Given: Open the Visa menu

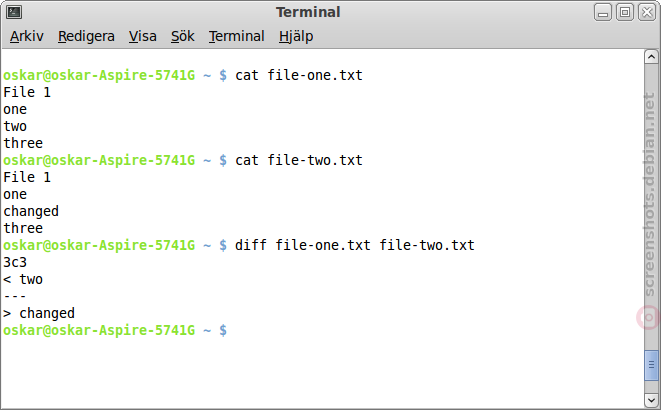Looking at the screenshot, I should point(142,36).
